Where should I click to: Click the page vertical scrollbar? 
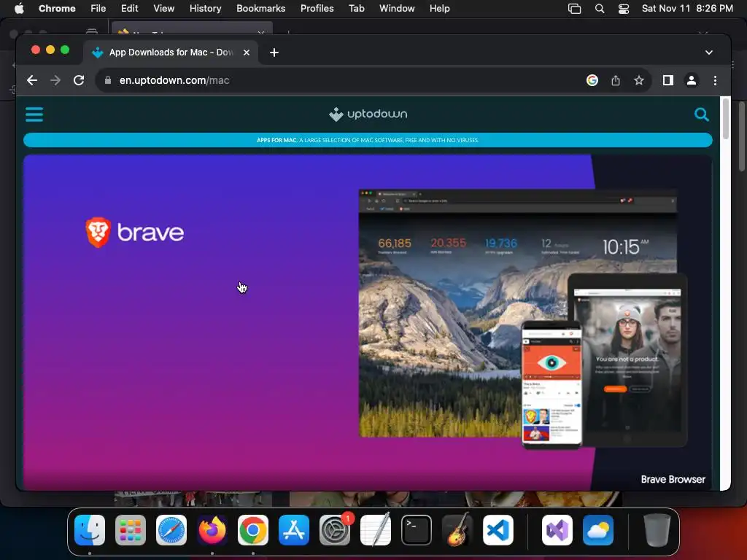coord(726,119)
